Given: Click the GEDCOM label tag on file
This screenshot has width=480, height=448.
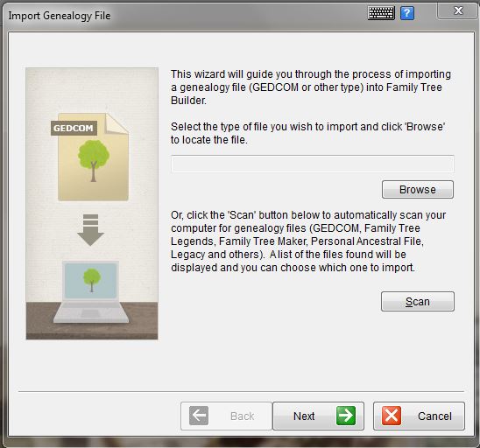Looking at the screenshot, I should [74, 128].
